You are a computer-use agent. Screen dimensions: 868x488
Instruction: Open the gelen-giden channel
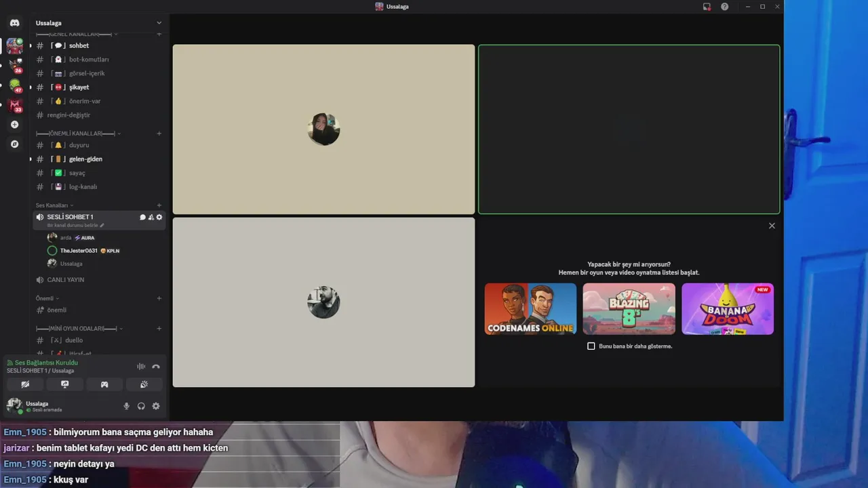pyautogui.click(x=99, y=159)
